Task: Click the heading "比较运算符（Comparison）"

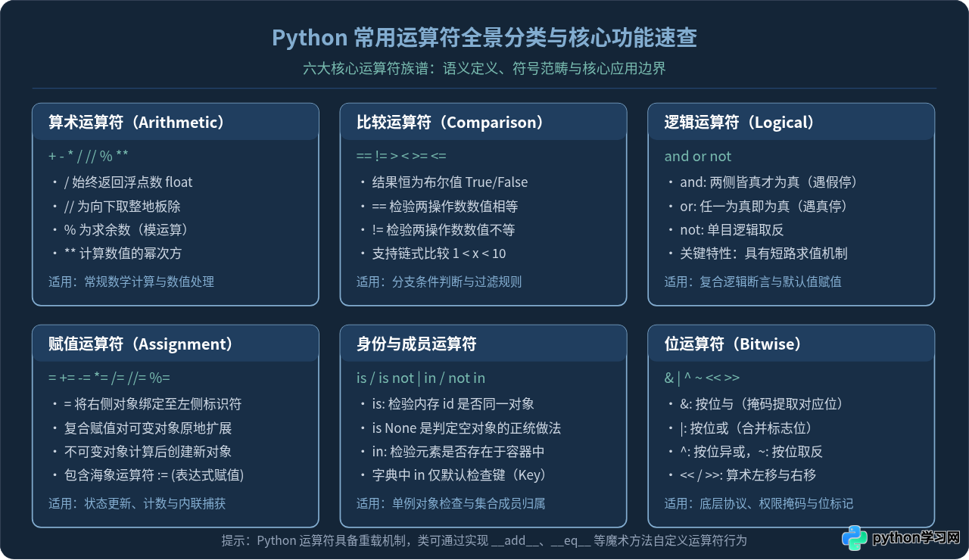Action: [x=450, y=123]
